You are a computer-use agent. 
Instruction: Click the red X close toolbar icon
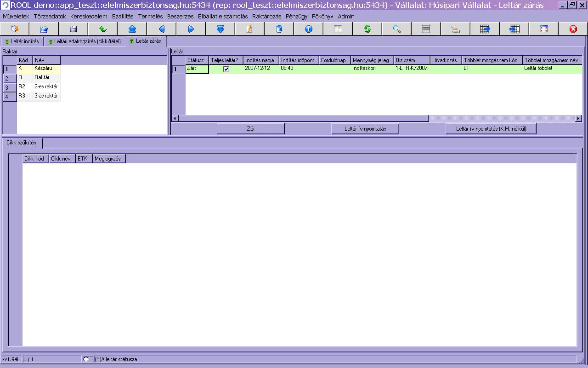click(573, 29)
